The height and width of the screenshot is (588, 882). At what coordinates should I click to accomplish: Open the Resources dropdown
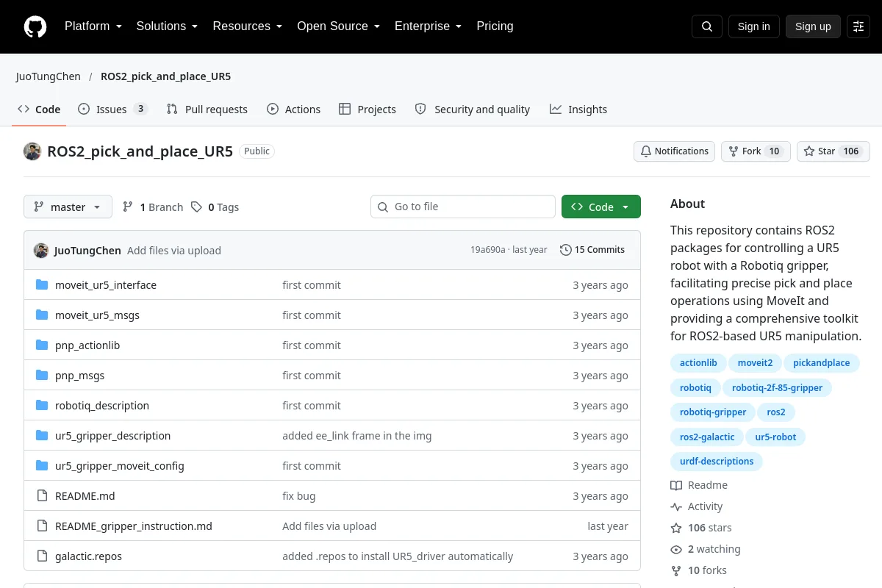click(x=248, y=26)
